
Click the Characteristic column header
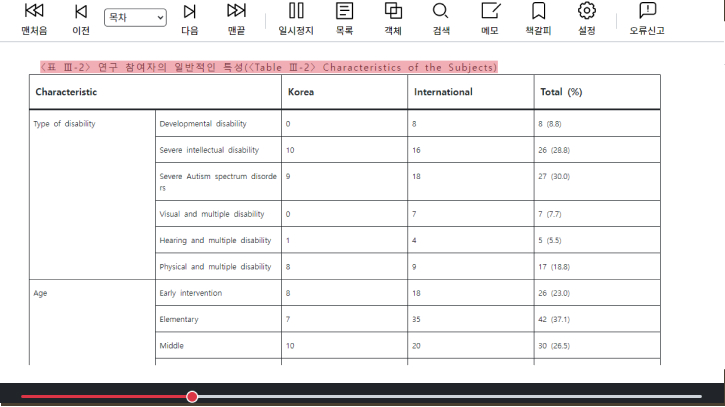[x=67, y=92]
